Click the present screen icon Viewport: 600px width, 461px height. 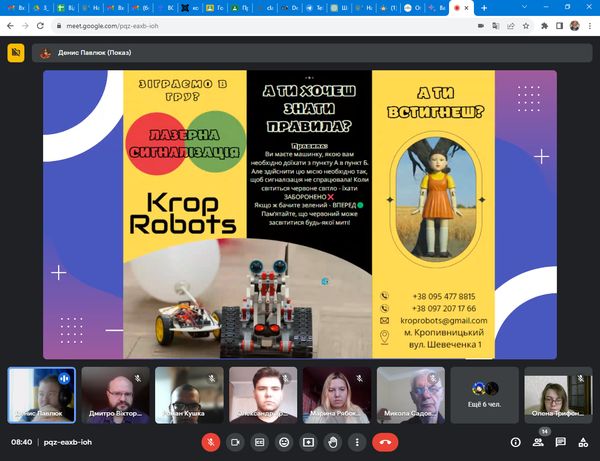pyautogui.click(x=308, y=441)
